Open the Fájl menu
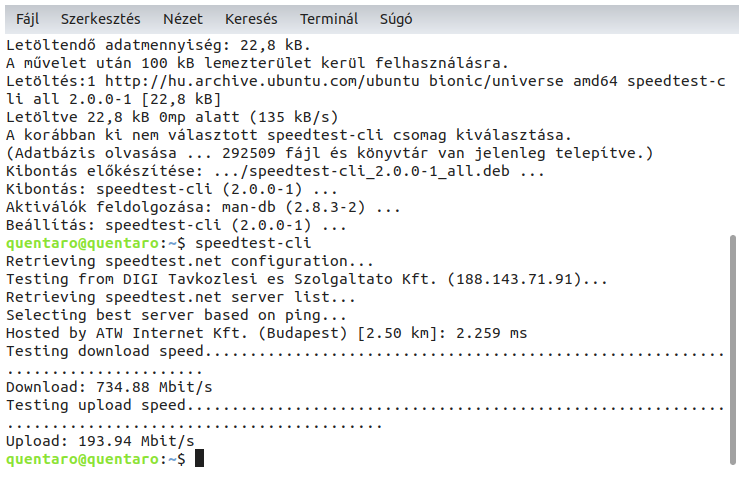 (x=27, y=19)
